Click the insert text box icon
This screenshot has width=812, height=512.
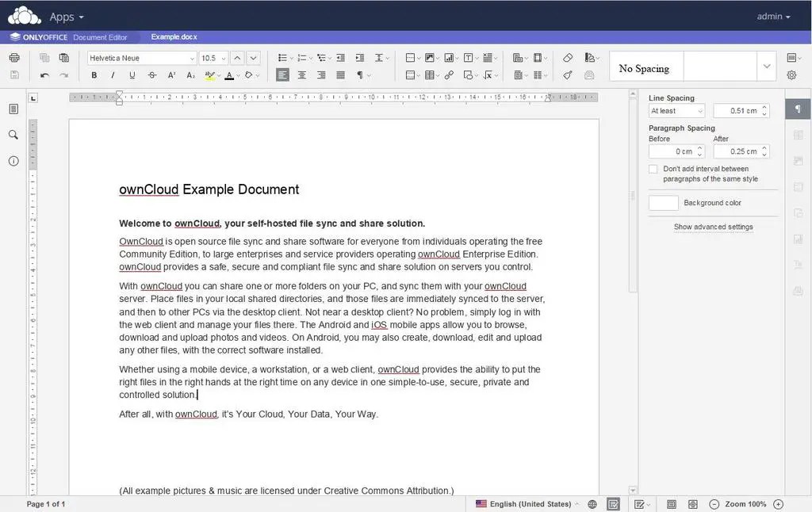coord(468,58)
